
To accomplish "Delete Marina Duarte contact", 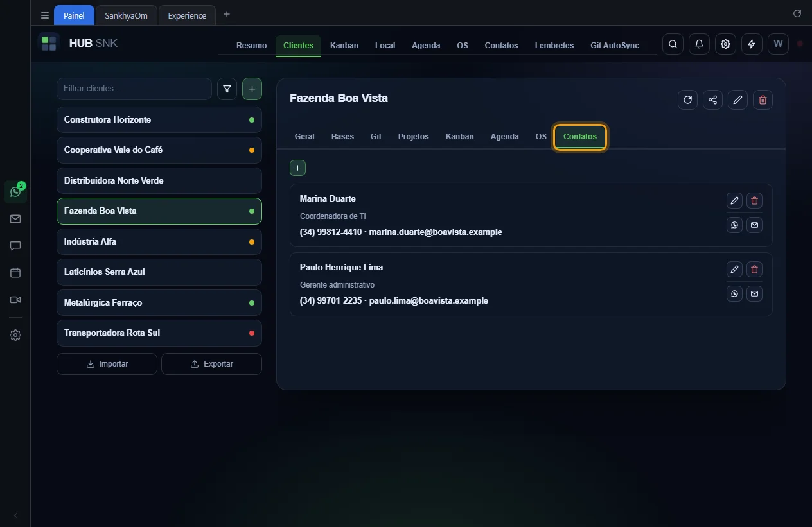I will click(754, 201).
